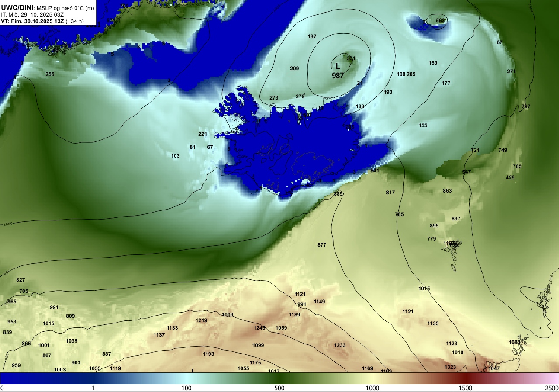This screenshot has width=559, height=392.
Task: Select the 139 value northeast of Iceland
Action: click(360, 107)
